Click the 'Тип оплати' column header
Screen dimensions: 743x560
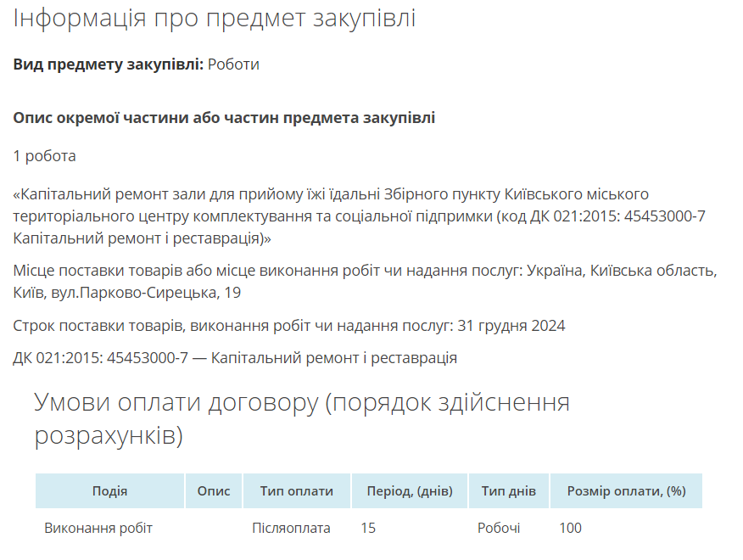[x=296, y=491]
